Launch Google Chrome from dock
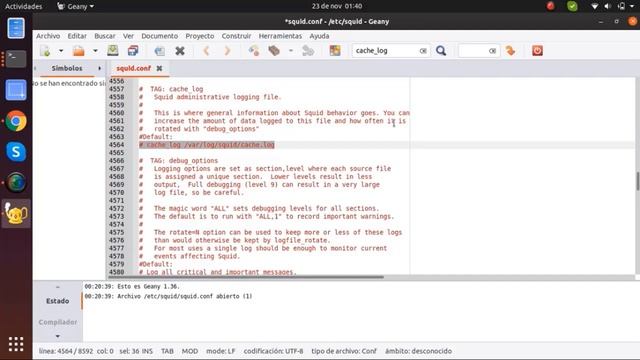This screenshot has width=640, height=360. 16,121
